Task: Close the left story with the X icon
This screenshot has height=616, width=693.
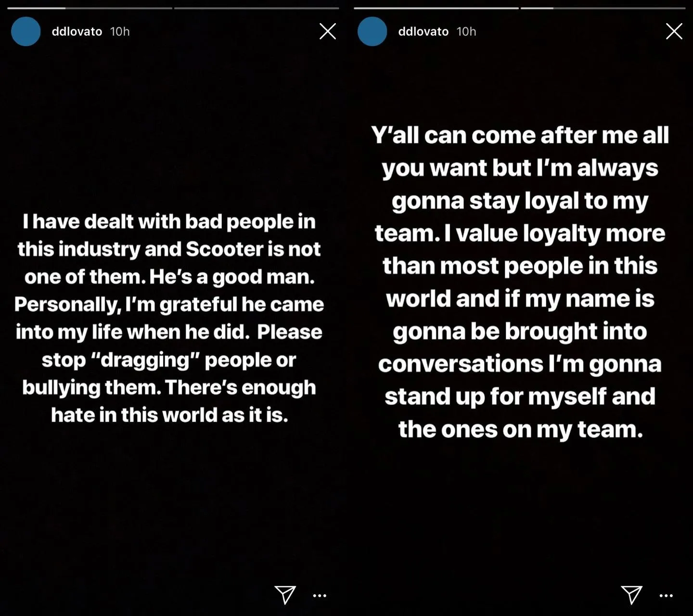Action: click(x=328, y=31)
